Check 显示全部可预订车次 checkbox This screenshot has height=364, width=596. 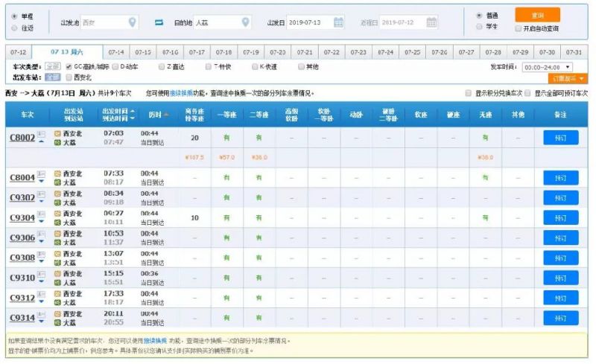pyautogui.click(x=527, y=93)
